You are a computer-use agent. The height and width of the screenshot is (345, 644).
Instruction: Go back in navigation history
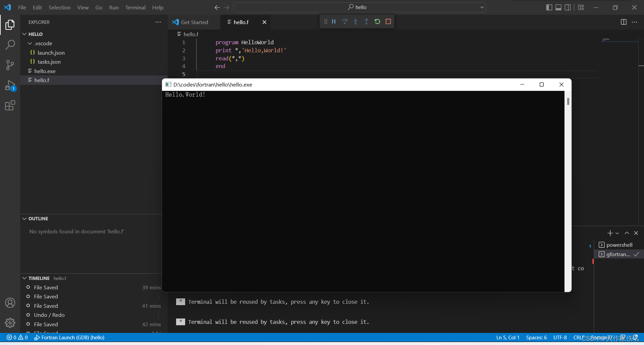217,7
